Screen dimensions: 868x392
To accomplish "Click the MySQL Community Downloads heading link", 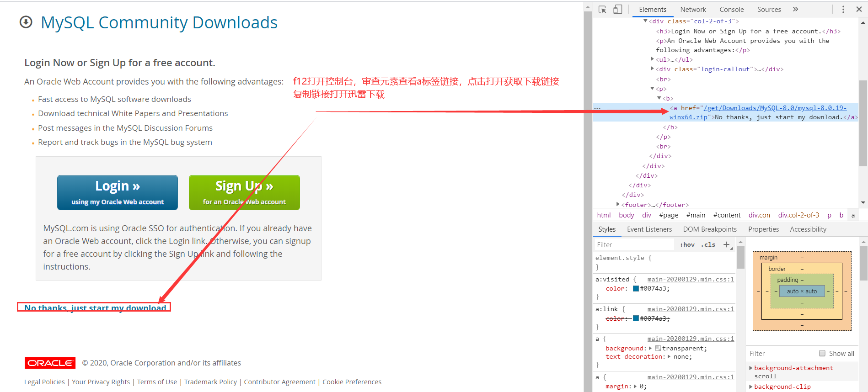I will (x=159, y=22).
